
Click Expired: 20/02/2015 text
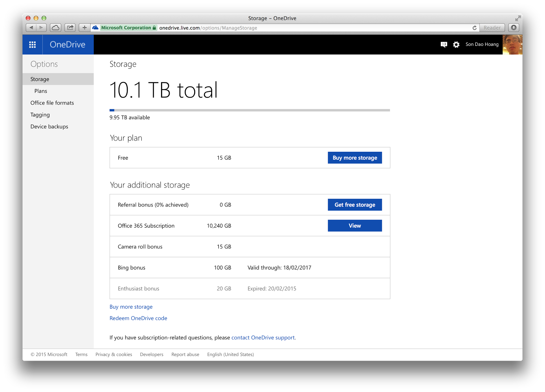click(272, 289)
